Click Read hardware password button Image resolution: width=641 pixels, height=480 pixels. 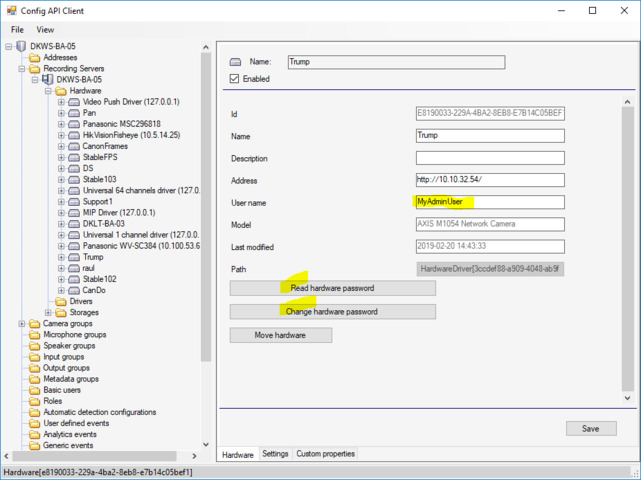[333, 288]
